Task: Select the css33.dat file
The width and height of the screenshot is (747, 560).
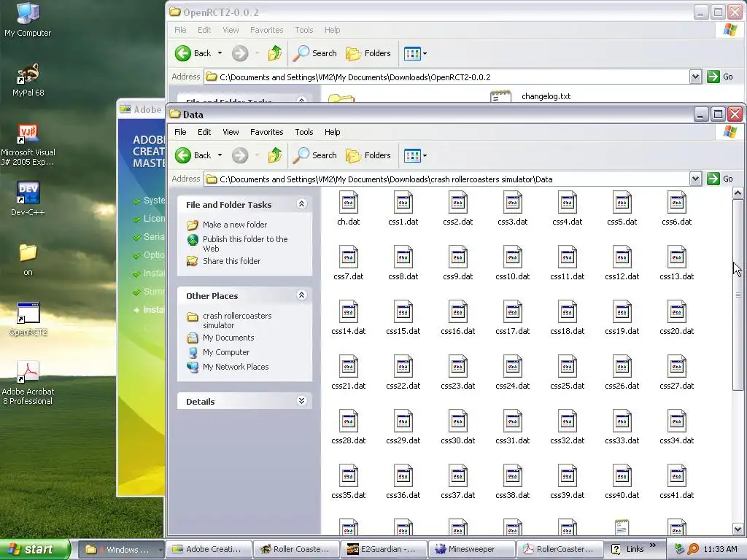Action: click(x=622, y=427)
